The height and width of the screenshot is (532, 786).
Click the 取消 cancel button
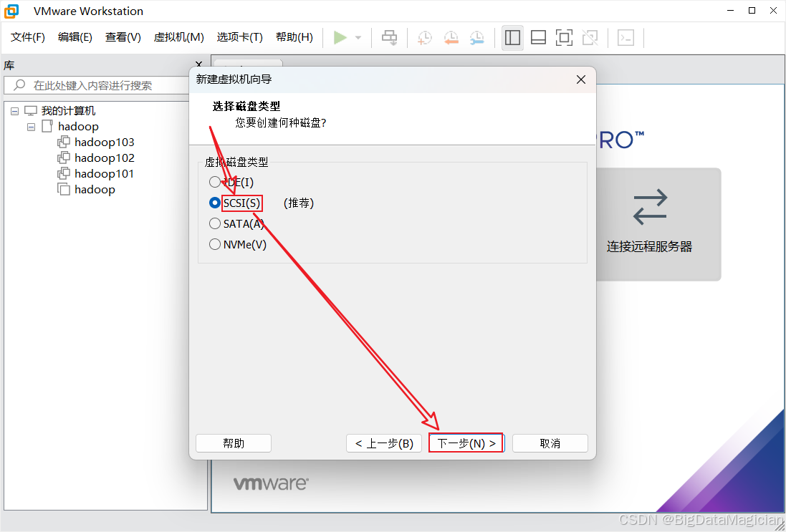(550, 443)
